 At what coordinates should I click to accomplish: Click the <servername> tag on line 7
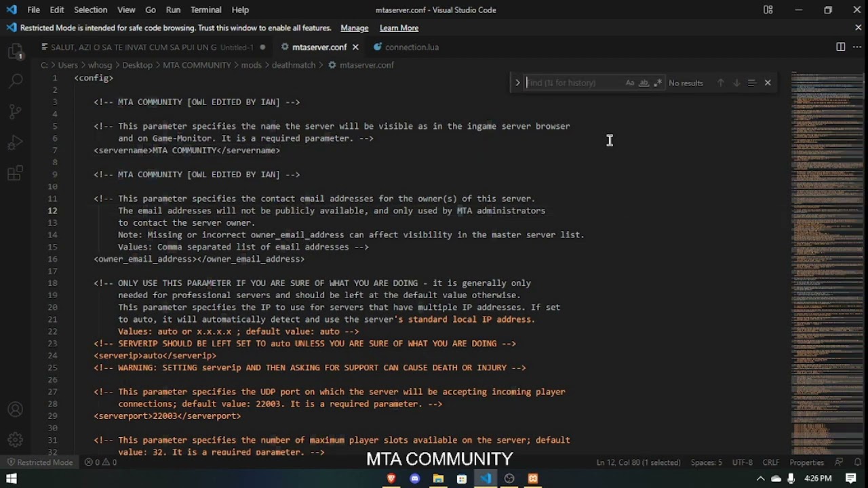click(123, 150)
